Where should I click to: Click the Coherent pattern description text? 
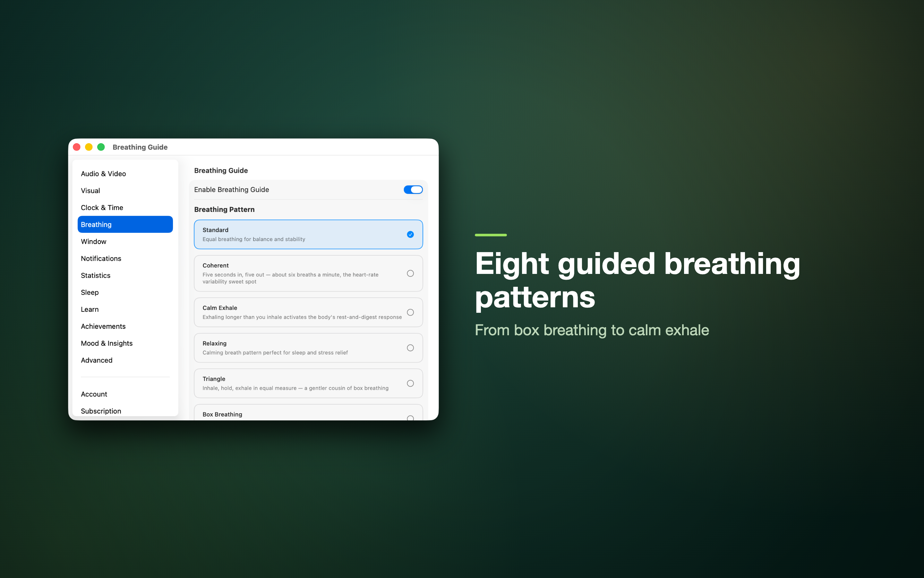(x=291, y=278)
